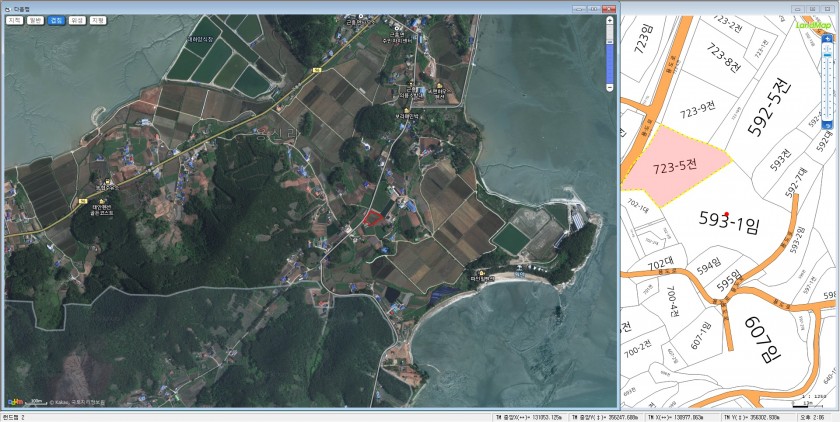Switch map to 지적 cadastral view
Image resolution: width=840 pixels, height=422 pixels.
tap(15, 20)
